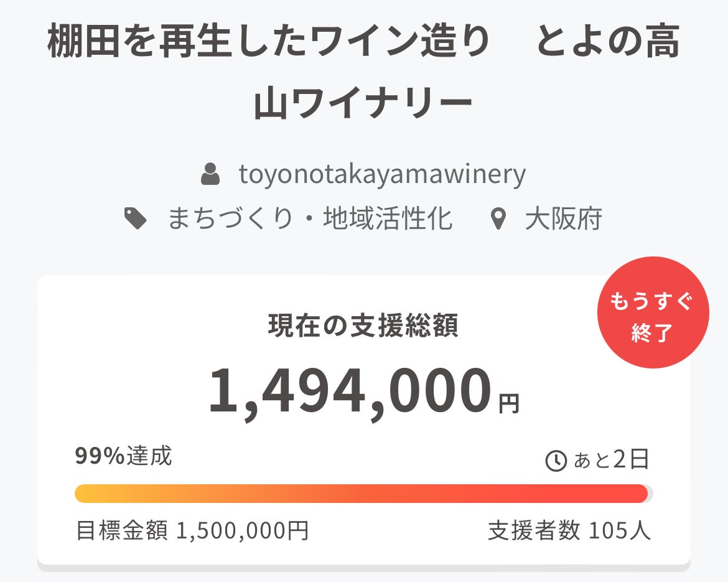728x582 pixels.
Task: Select the 大阪府 location link
Action: click(563, 219)
